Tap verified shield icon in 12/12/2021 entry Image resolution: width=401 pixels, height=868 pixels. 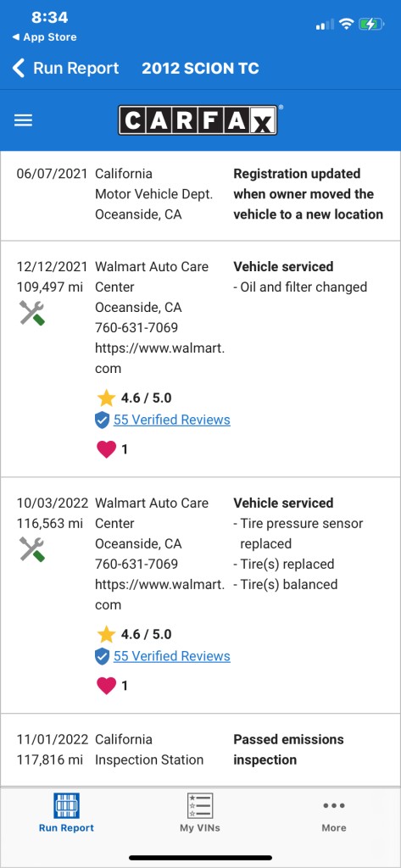coord(103,420)
